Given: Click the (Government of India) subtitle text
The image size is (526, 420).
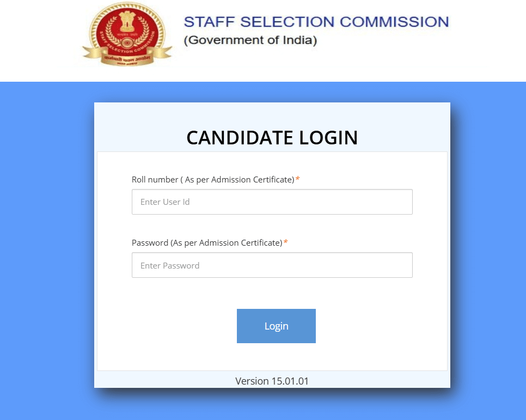Looking at the screenshot, I should (x=250, y=40).
